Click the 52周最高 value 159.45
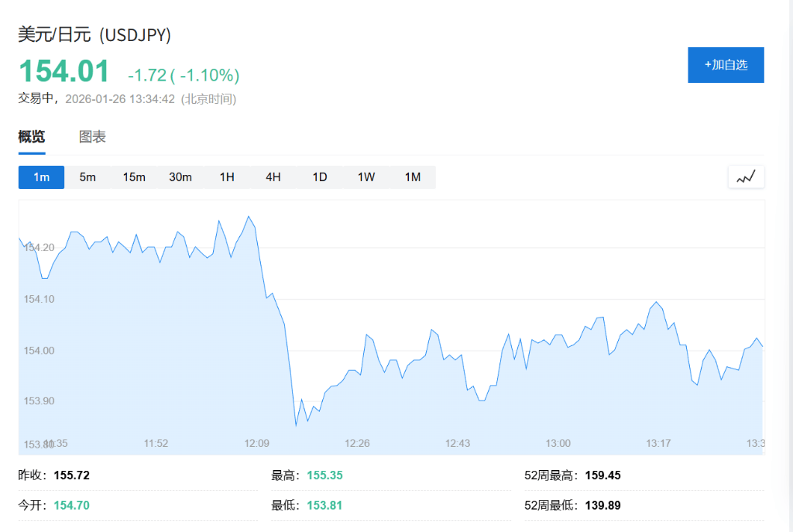793x532 pixels. point(602,475)
